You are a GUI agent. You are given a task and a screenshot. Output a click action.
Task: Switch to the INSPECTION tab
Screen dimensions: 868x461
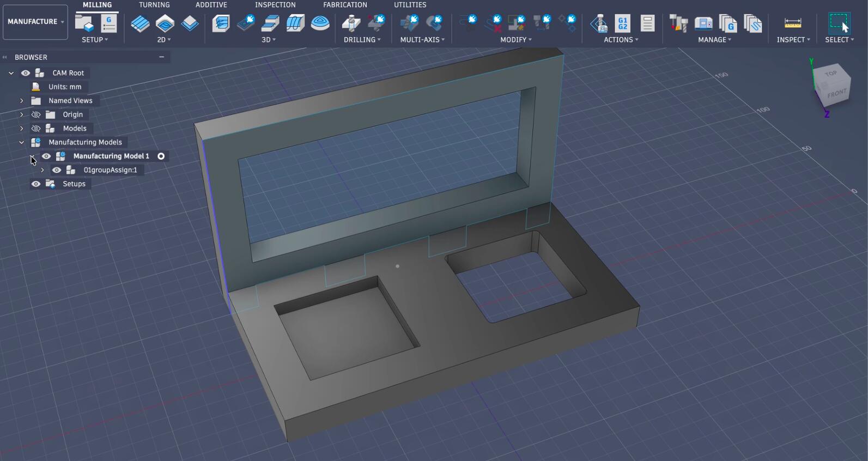(275, 5)
